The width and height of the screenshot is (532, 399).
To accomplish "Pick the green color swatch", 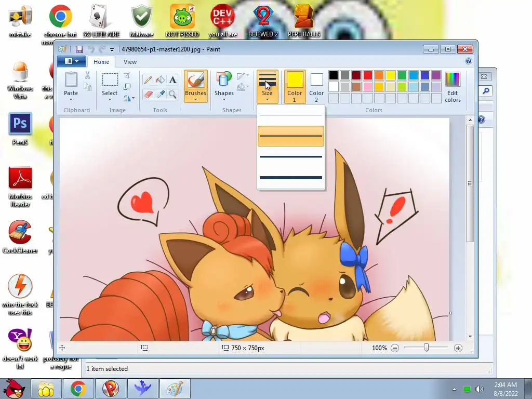I will point(402,75).
